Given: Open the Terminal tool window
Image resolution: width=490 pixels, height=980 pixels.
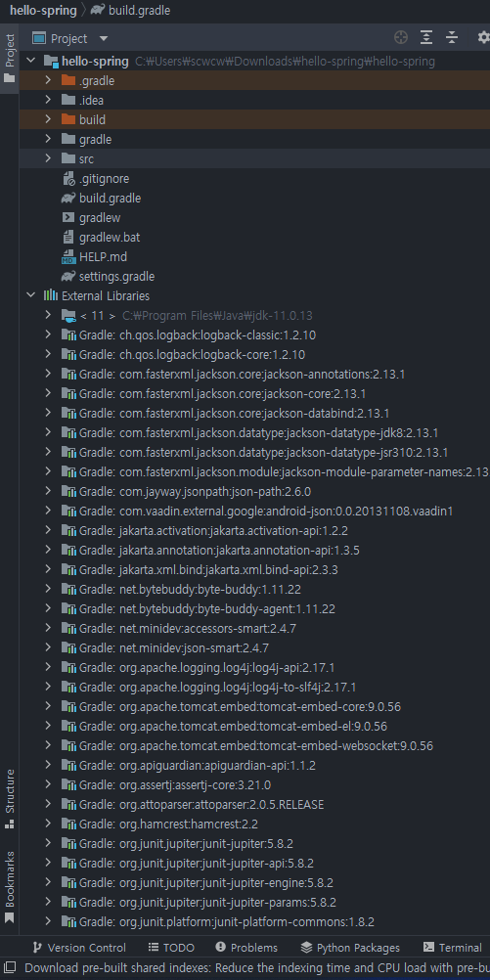Looking at the screenshot, I should click(453, 948).
